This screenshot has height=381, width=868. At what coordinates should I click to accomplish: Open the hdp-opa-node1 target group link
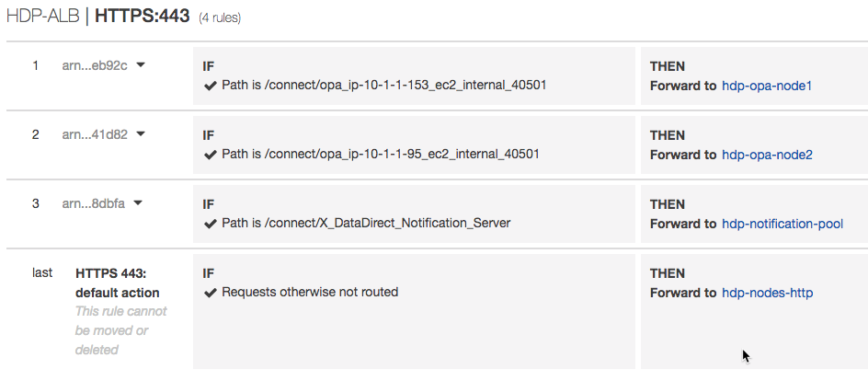767,86
